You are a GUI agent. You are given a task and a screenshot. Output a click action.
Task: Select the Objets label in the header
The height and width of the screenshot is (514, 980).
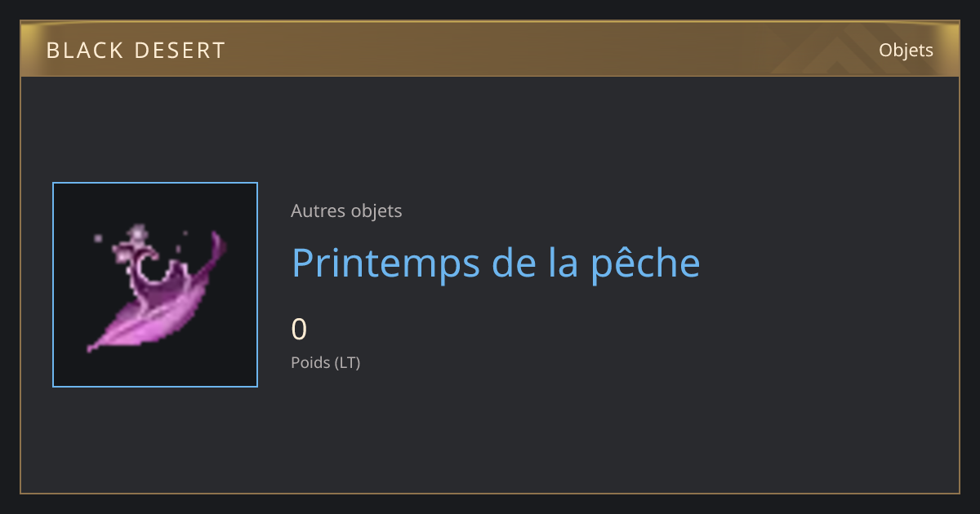coord(906,51)
